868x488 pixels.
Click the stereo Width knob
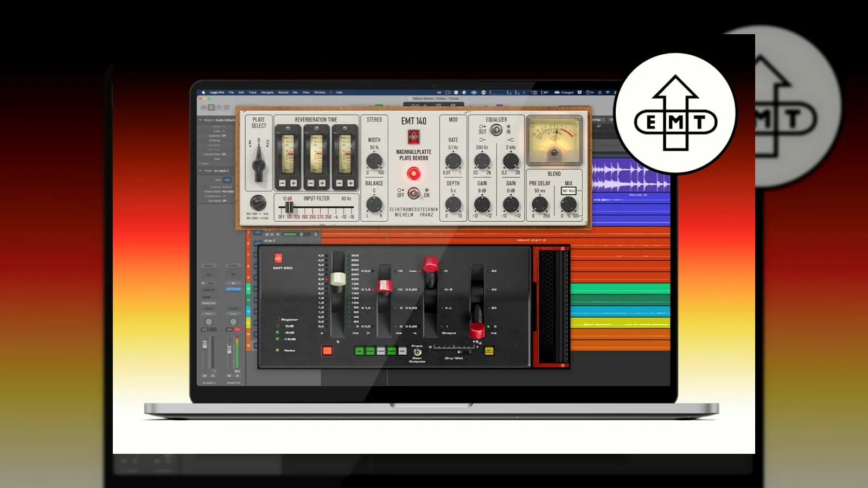click(374, 160)
